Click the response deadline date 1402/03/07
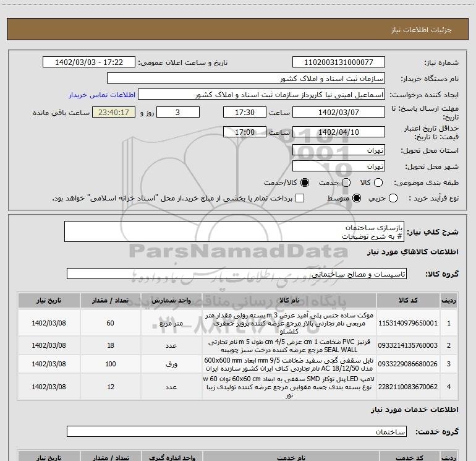The width and height of the screenshot is (476, 461). tap(339, 112)
